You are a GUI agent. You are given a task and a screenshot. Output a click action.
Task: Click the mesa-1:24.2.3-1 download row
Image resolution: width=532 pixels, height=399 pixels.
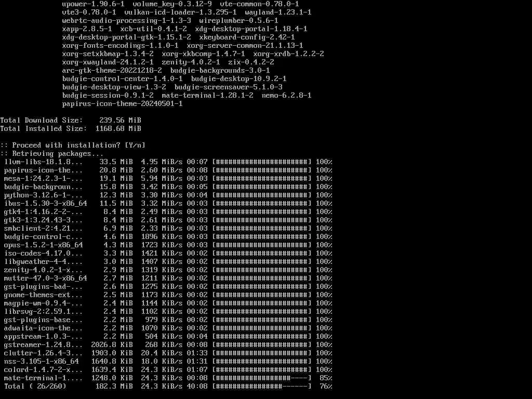[168, 179]
